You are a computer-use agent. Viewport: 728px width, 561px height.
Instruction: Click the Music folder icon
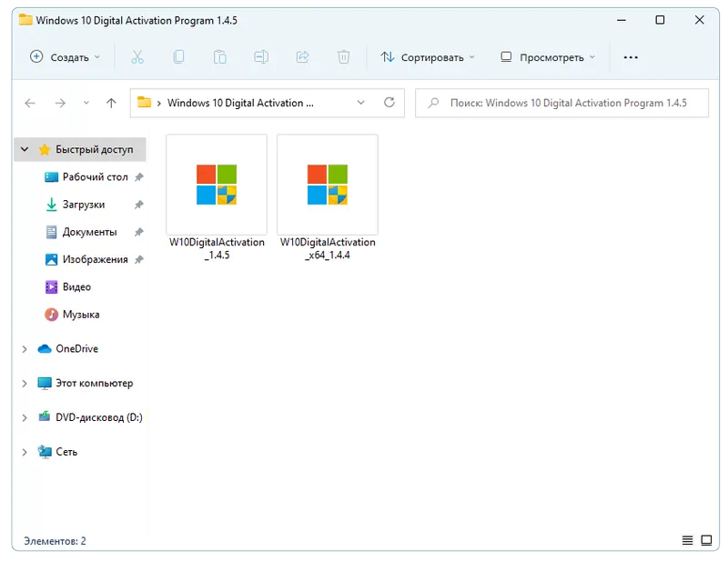pos(51,315)
